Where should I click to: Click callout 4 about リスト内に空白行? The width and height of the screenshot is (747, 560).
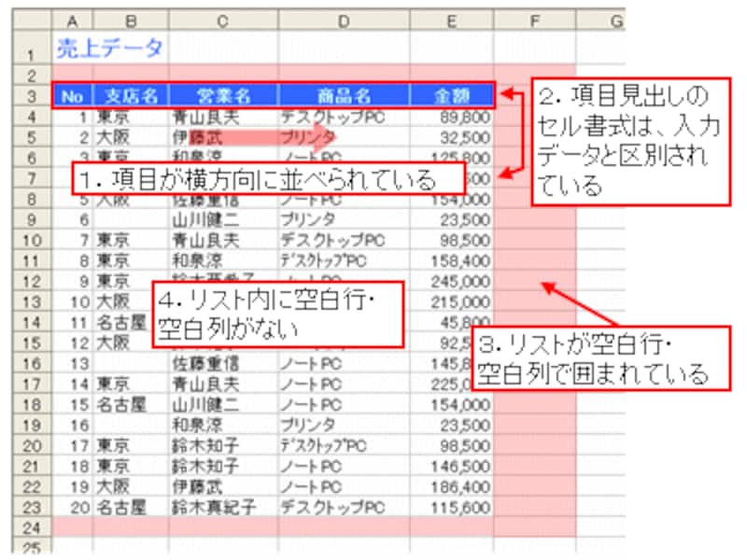(276, 313)
